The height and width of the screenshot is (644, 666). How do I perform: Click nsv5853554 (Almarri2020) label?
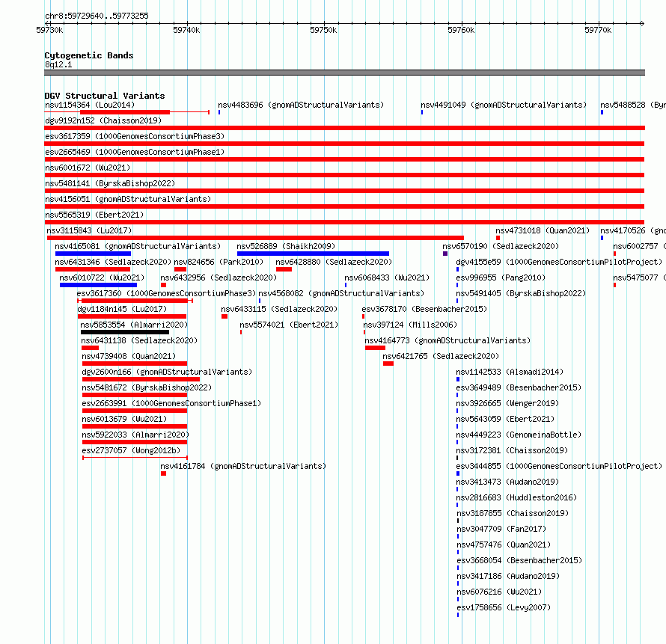[x=134, y=325]
